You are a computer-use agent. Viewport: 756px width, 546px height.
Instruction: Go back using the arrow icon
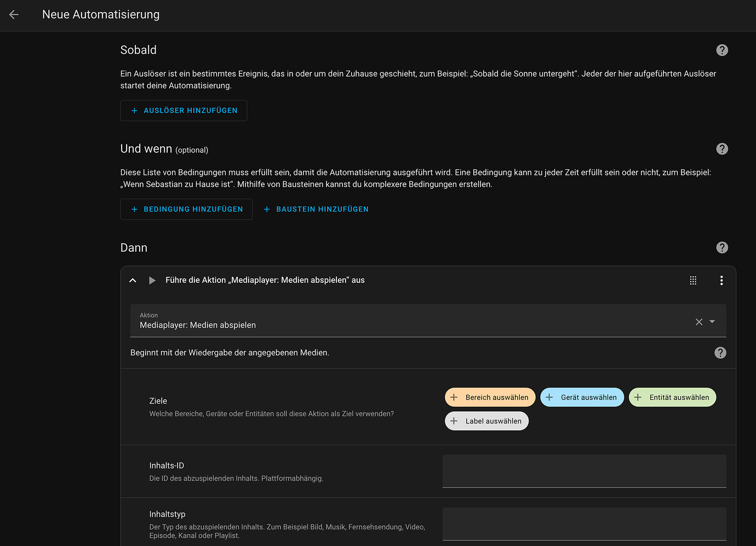pyautogui.click(x=14, y=15)
